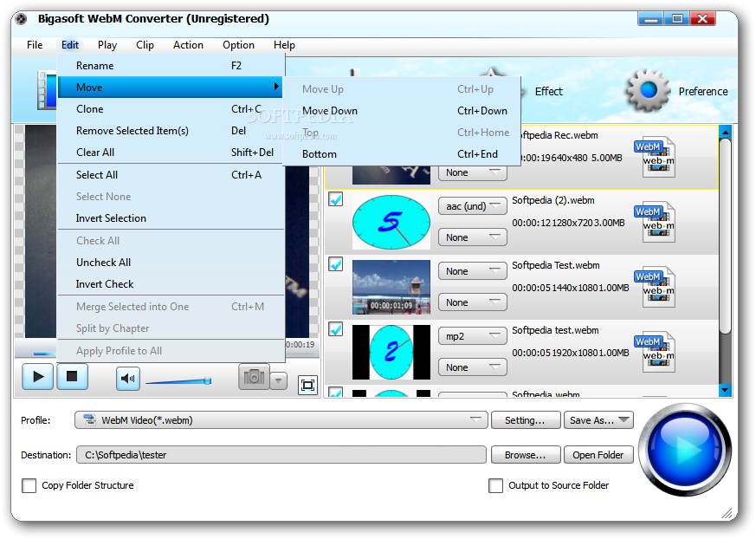Open the Option menu
The image size is (756, 539).
coord(238,45)
